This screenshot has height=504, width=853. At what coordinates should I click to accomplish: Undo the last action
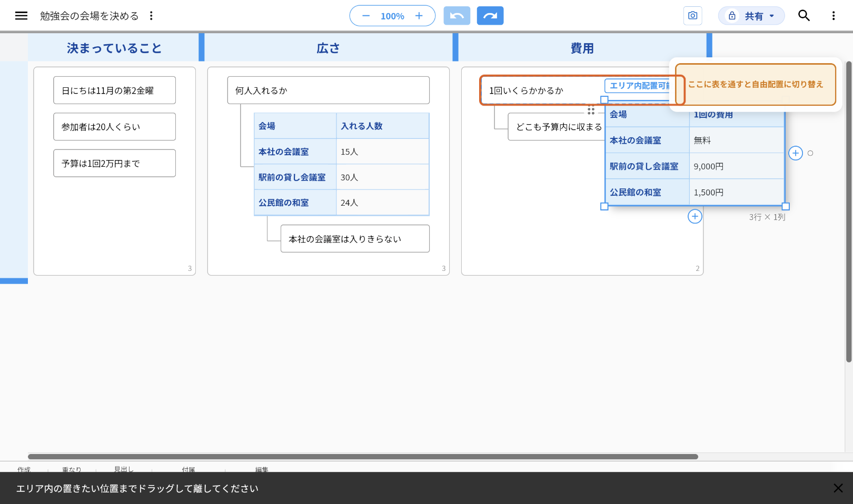tap(457, 16)
